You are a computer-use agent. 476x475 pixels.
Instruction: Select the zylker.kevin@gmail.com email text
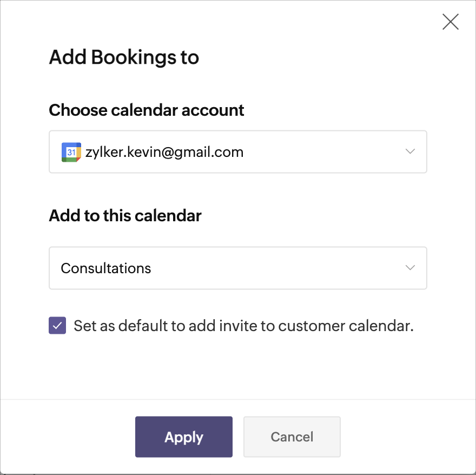164,153
